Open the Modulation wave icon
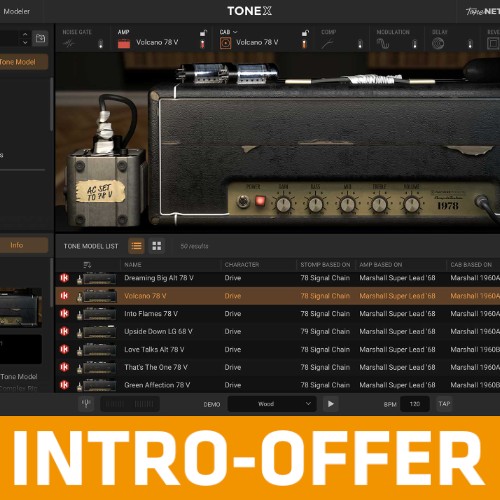This screenshot has width=500, height=500. tap(383, 44)
